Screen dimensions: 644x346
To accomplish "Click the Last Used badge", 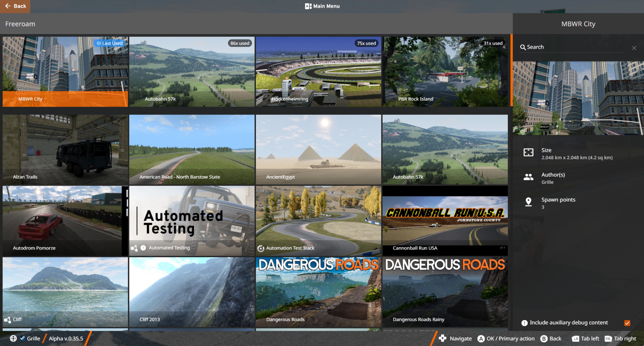I will point(110,43).
